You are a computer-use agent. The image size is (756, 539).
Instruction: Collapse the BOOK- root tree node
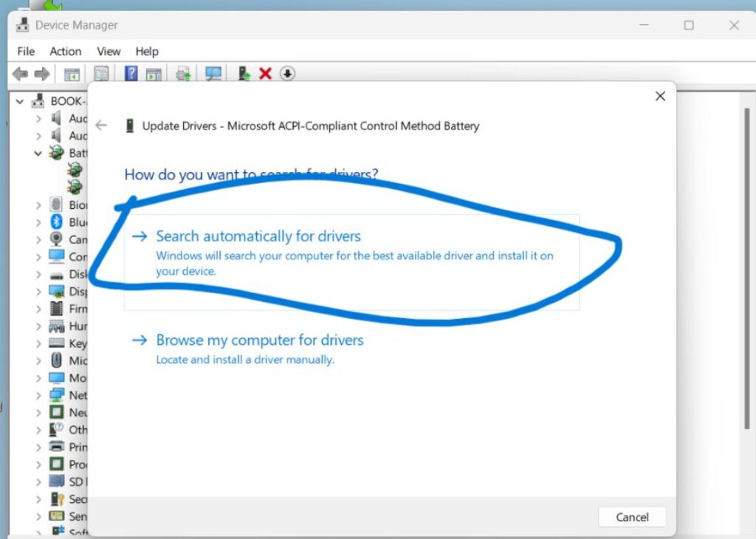(20, 101)
